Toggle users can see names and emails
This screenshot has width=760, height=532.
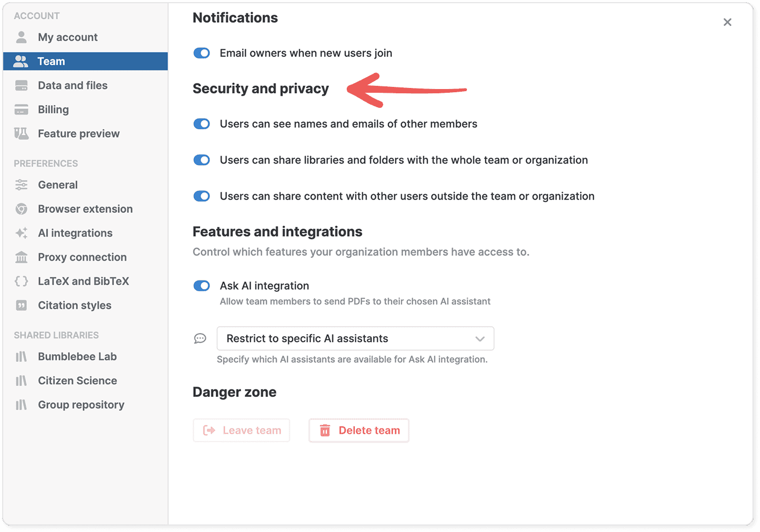[x=202, y=124]
